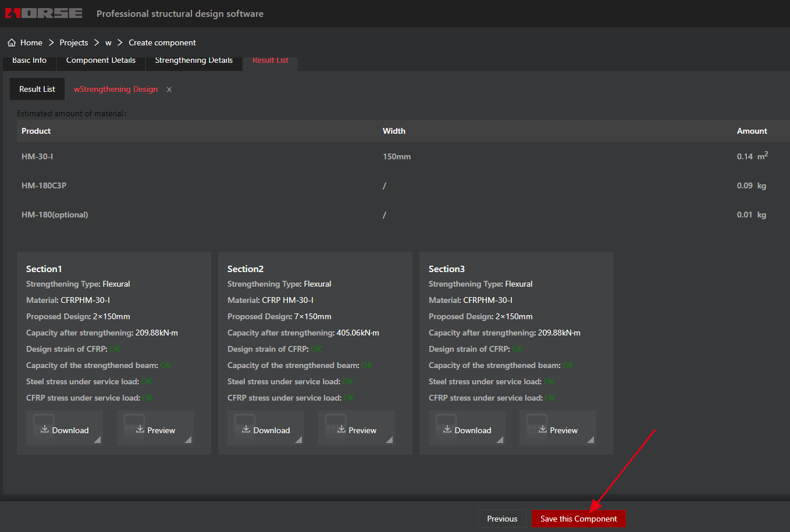Preview the Section3 report
This screenshot has height=532, width=790.
558,430
